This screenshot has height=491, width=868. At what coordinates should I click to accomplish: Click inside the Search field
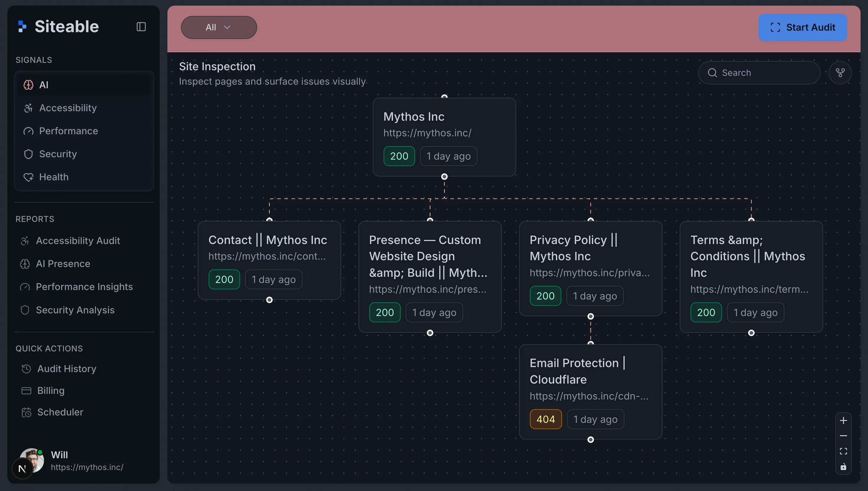coord(759,73)
